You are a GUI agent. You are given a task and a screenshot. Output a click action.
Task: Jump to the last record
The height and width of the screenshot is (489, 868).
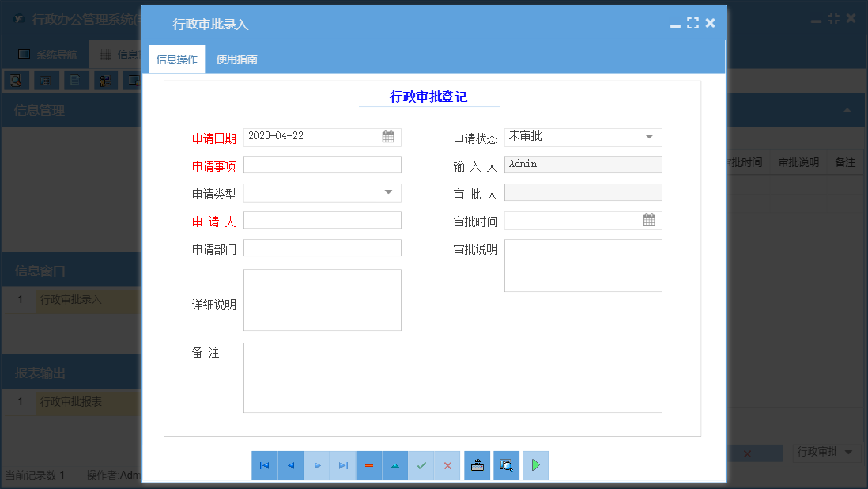342,465
